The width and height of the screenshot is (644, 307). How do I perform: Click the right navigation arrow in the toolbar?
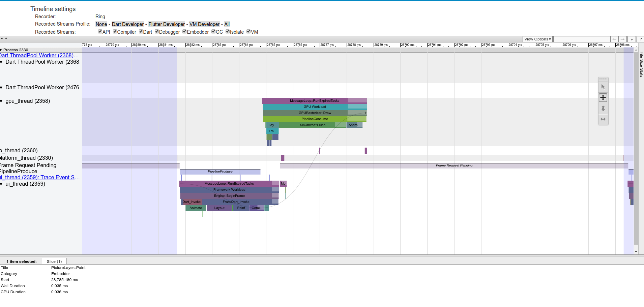point(622,39)
